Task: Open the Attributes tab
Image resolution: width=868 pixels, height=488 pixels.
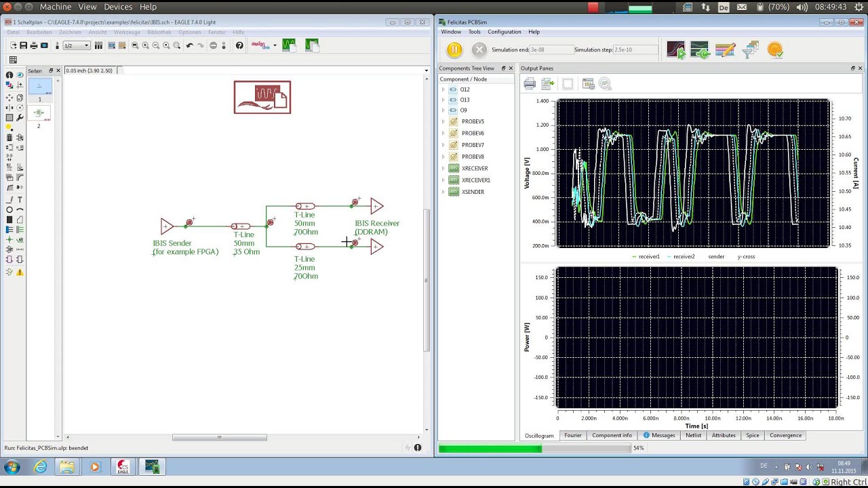Action: 724,435
